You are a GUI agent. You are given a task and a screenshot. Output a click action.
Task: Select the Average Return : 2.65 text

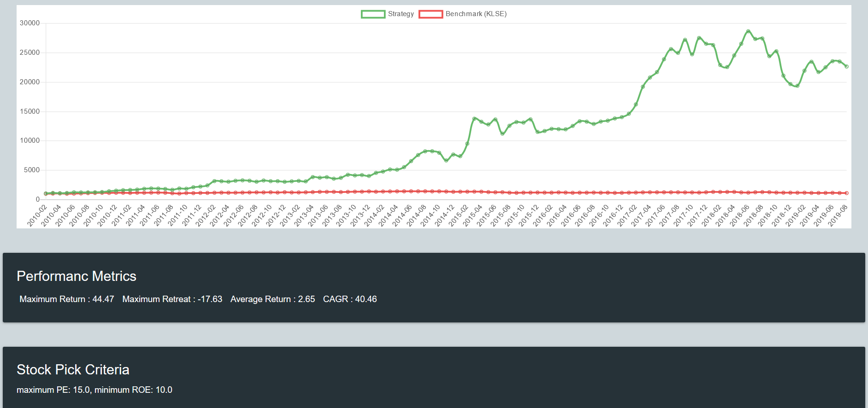click(273, 299)
